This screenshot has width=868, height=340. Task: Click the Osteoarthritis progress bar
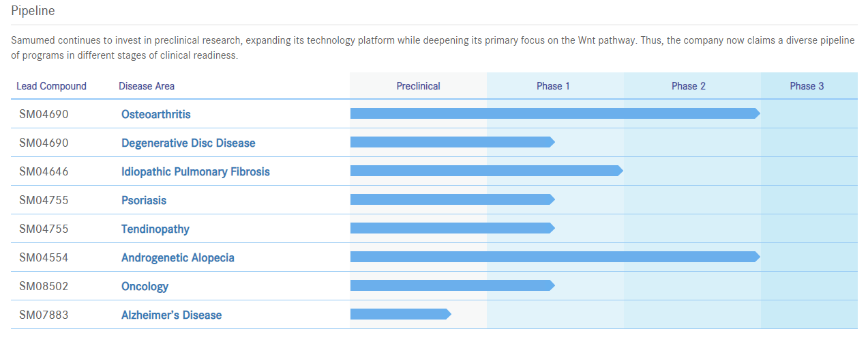(x=554, y=113)
